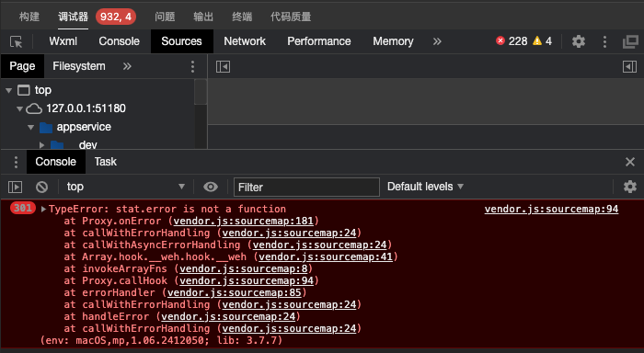Image resolution: width=644 pixels, height=353 pixels.
Task: Toggle the navigator pane hide icon
Action: [223, 66]
